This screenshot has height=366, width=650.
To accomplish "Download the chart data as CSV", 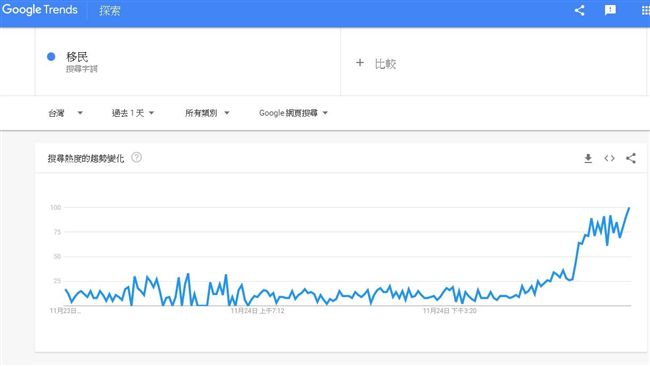I will [588, 158].
